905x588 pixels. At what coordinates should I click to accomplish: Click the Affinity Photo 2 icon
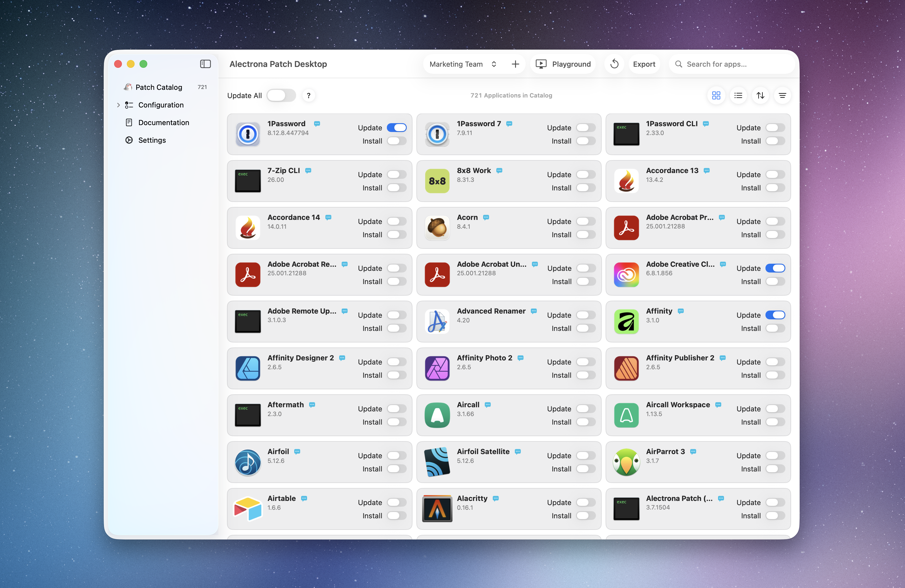coord(437,368)
